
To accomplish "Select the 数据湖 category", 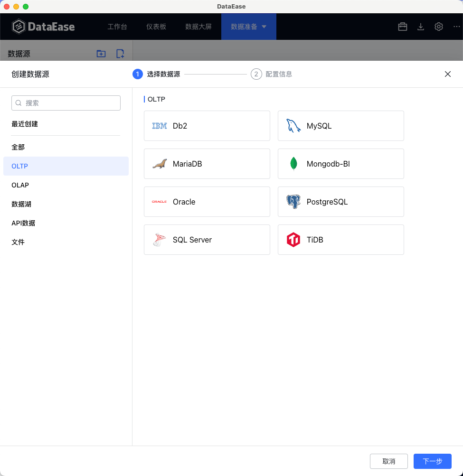I will point(66,204).
